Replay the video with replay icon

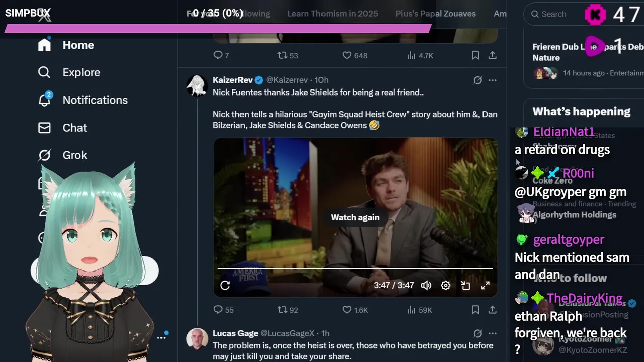[225, 285]
